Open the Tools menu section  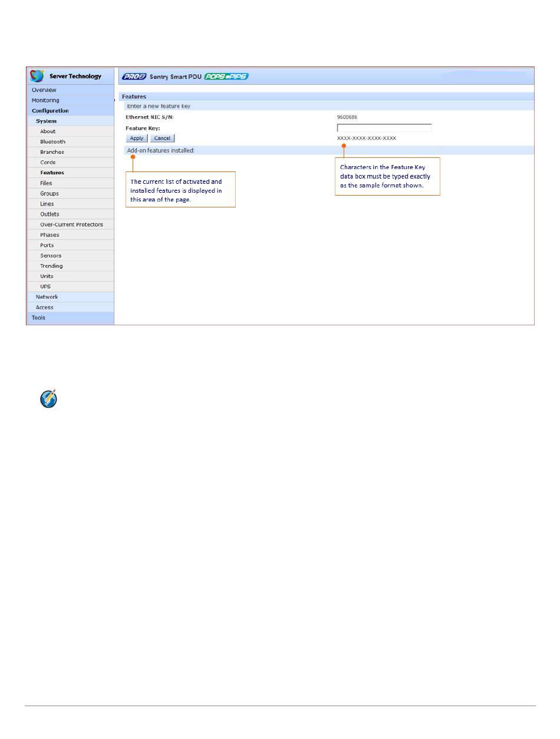click(38, 318)
